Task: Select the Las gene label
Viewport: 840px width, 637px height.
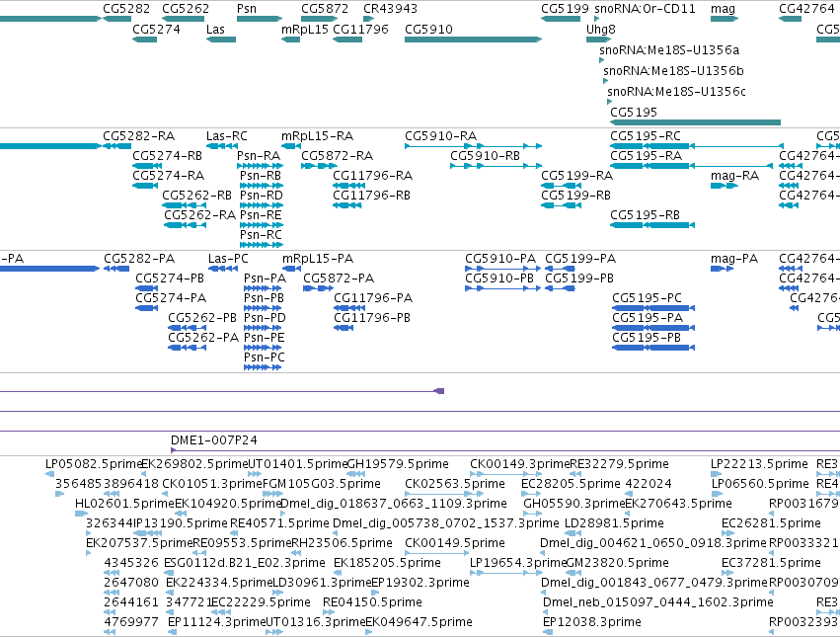Action: [x=215, y=29]
